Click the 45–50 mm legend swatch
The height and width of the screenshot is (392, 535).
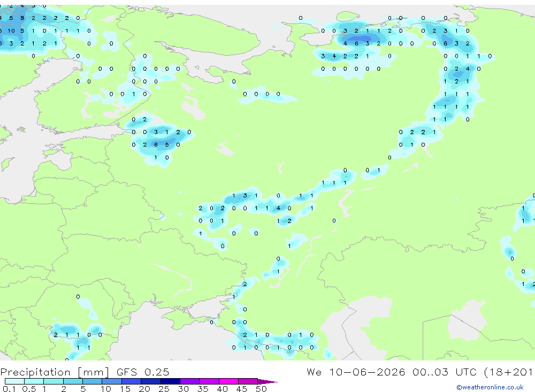[x=248, y=381]
